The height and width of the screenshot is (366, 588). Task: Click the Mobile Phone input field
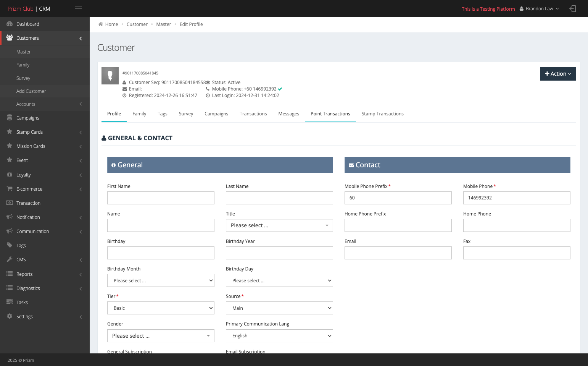click(x=517, y=198)
